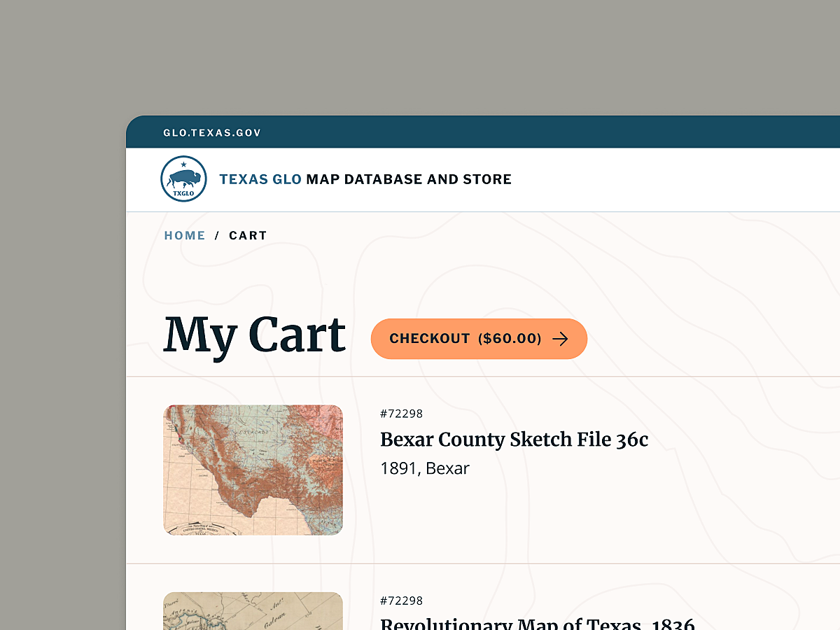This screenshot has height=630, width=840.
Task: Click the arrow inside the checkout button
Action: [561, 339]
